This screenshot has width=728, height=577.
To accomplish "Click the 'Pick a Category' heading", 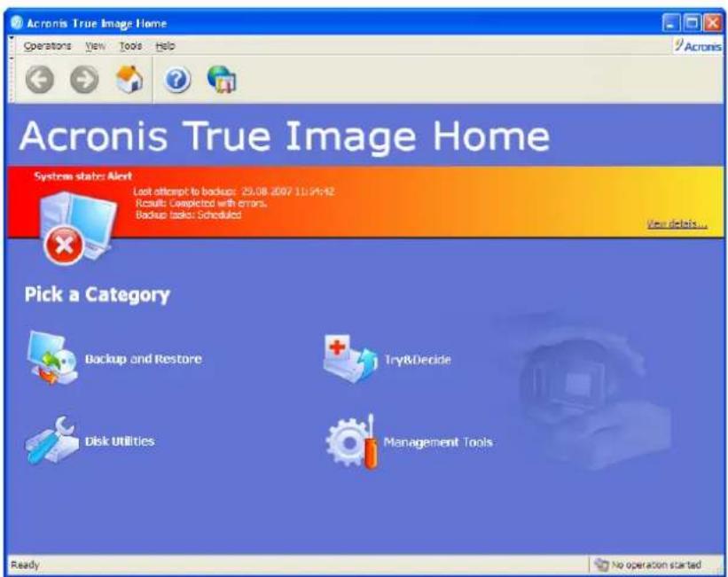I will click(x=98, y=295).
